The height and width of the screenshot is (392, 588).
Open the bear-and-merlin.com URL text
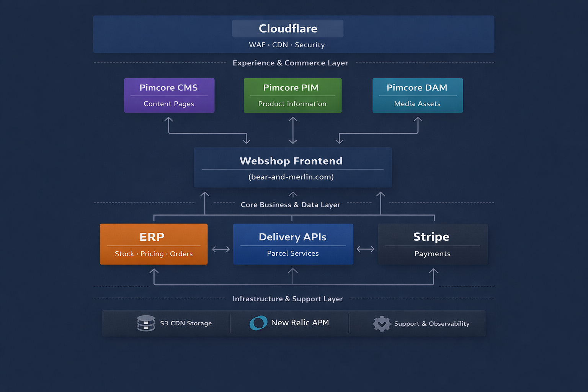tap(291, 177)
